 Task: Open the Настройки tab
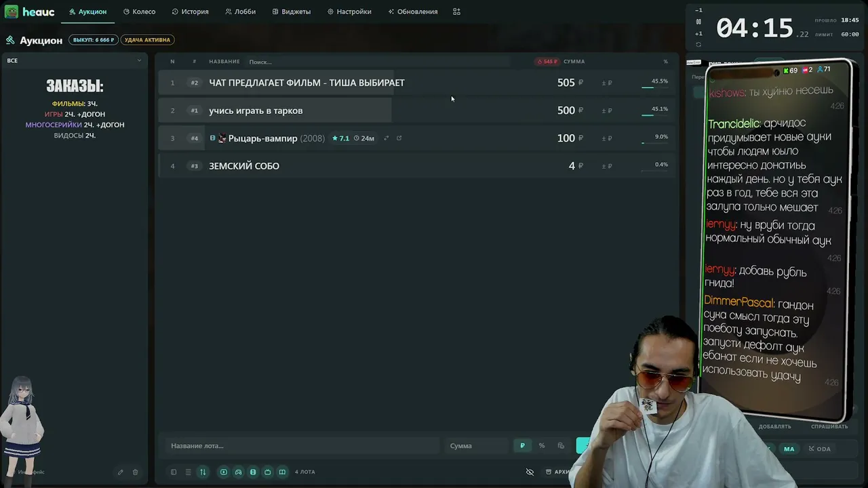pyautogui.click(x=349, y=12)
